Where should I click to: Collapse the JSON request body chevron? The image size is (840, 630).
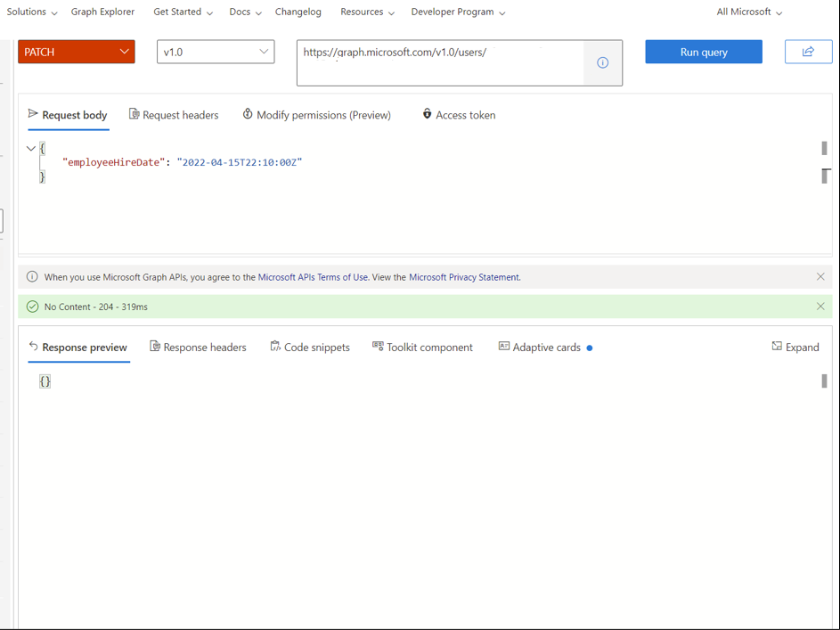[x=31, y=149]
